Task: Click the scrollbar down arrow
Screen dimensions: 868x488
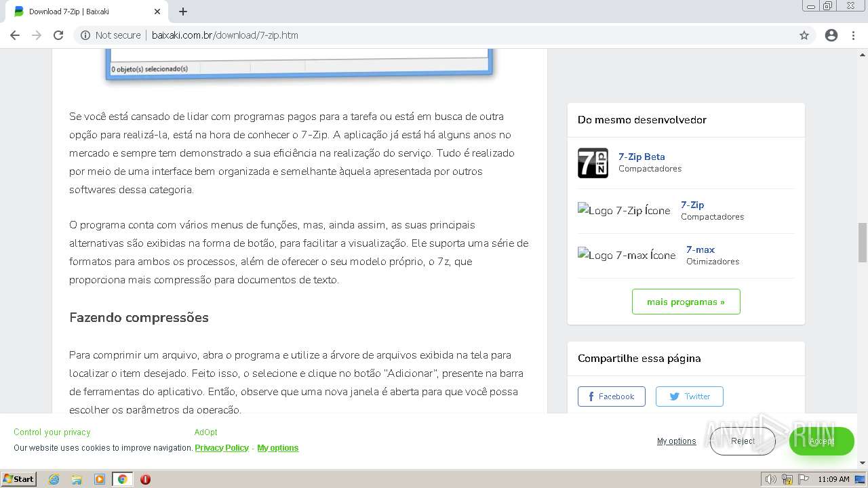Action: 863,463
